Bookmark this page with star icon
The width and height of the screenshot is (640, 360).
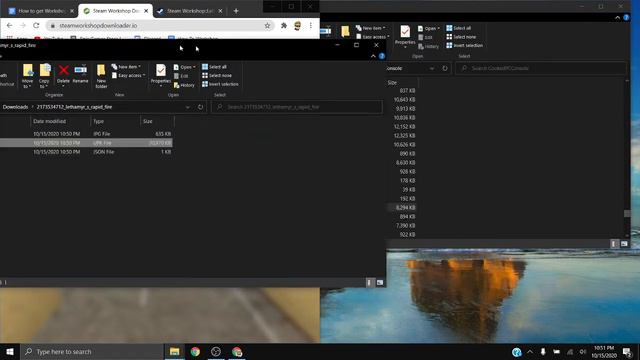point(267,25)
